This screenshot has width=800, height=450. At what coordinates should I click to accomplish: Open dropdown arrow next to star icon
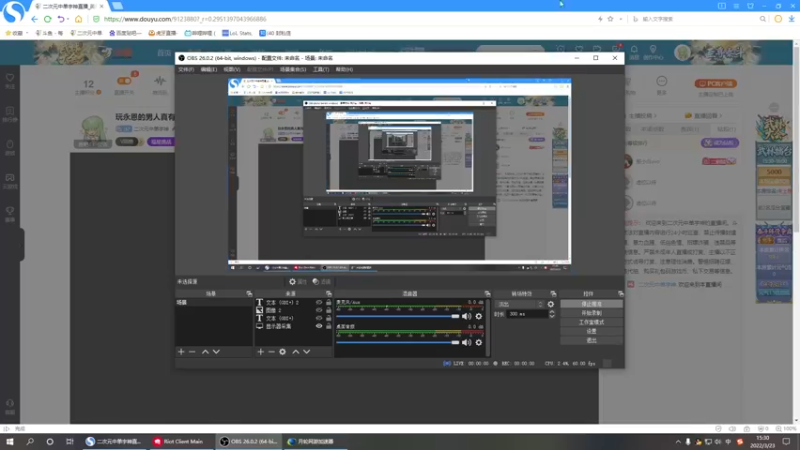[620, 19]
